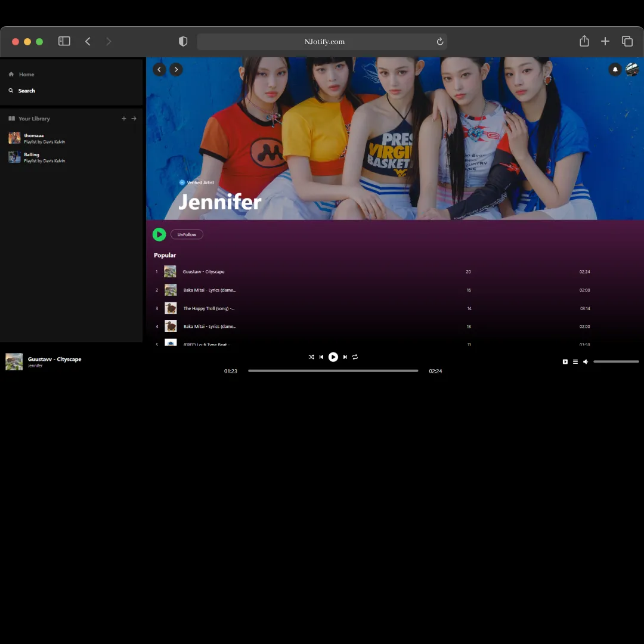644x644 pixels.
Task: Click cover art of The Happy Troll
Action: pos(171,308)
